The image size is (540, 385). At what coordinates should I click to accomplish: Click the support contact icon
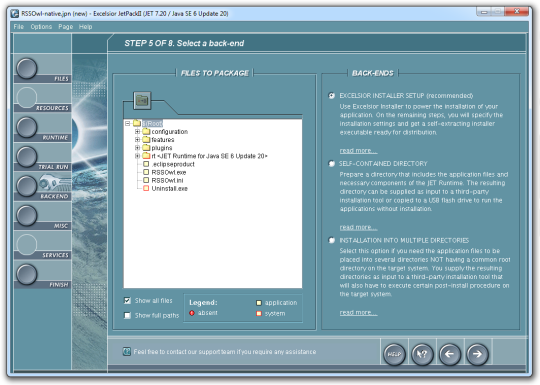click(x=127, y=352)
